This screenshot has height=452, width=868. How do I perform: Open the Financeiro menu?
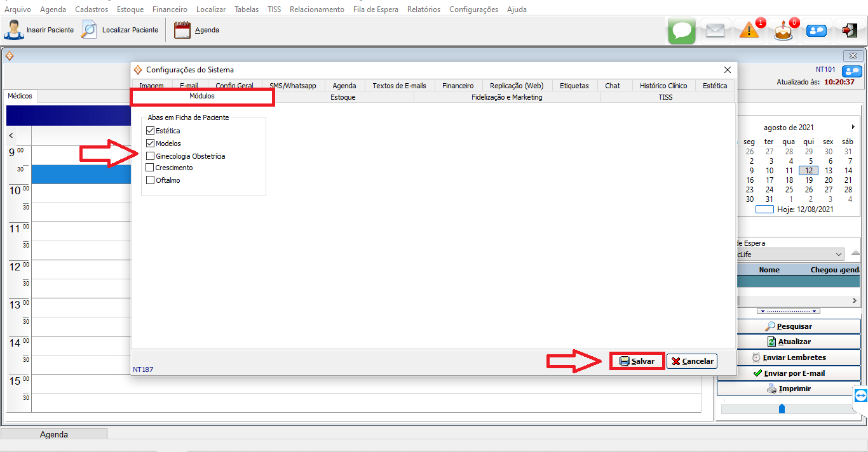click(x=170, y=10)
